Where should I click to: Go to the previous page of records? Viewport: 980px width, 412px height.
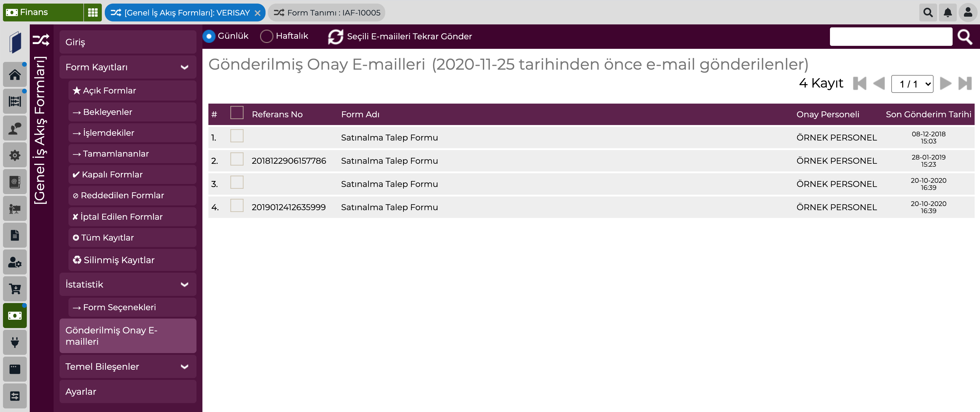(879, 83)
